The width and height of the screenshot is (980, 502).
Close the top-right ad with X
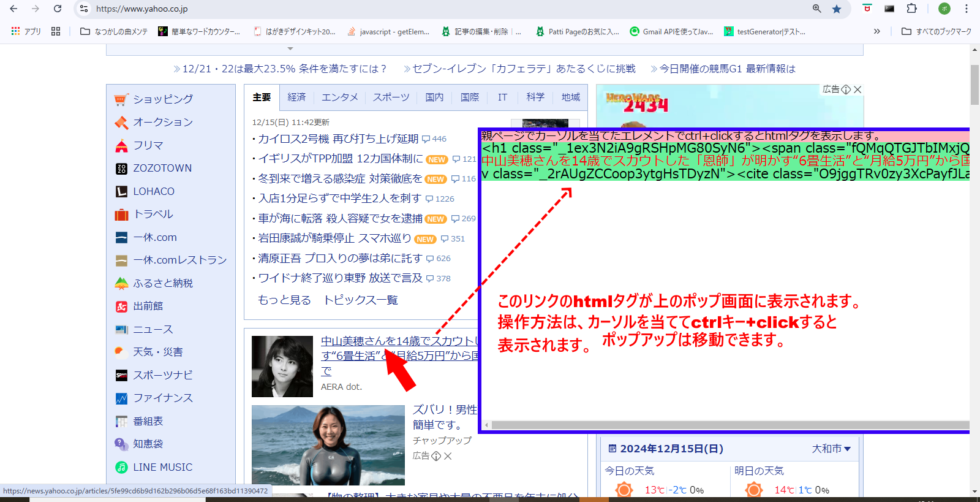[x=858, y=89]
